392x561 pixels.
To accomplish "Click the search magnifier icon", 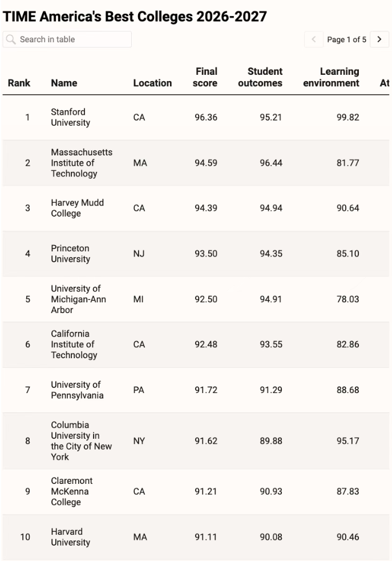I will [11, 39].
